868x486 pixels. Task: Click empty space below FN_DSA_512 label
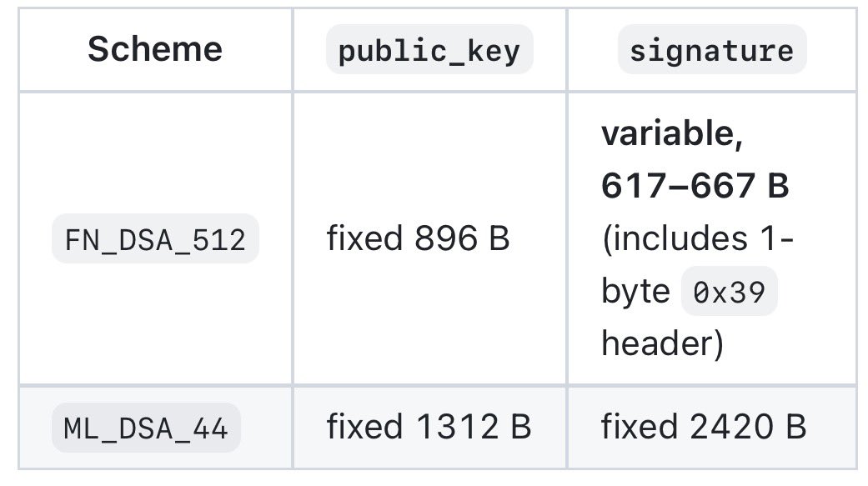[x=155, y=323]
